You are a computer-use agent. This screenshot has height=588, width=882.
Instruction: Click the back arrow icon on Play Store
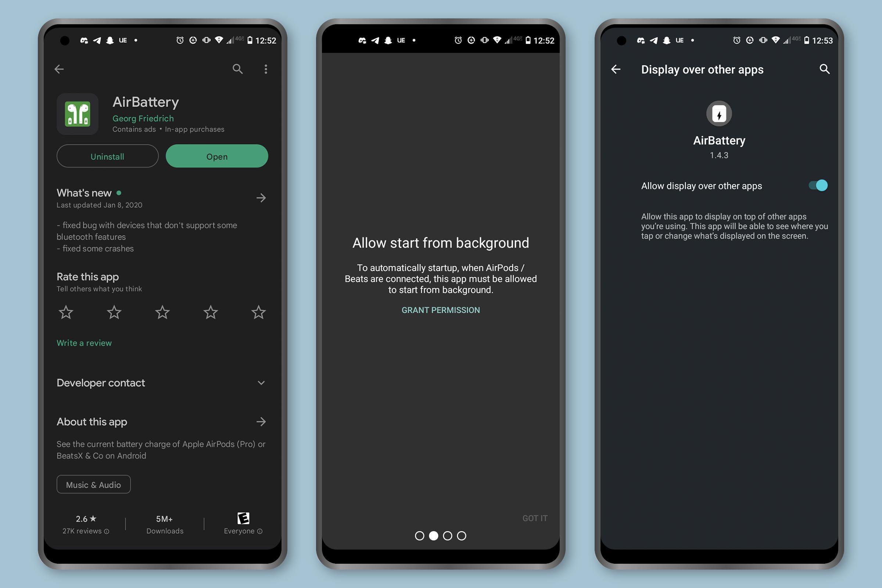coord(59,69)
